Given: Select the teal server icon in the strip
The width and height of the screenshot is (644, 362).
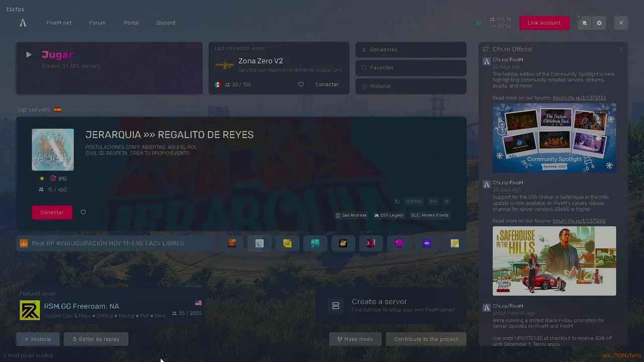Looking at the screenshot, I should (x=315, y=243).
